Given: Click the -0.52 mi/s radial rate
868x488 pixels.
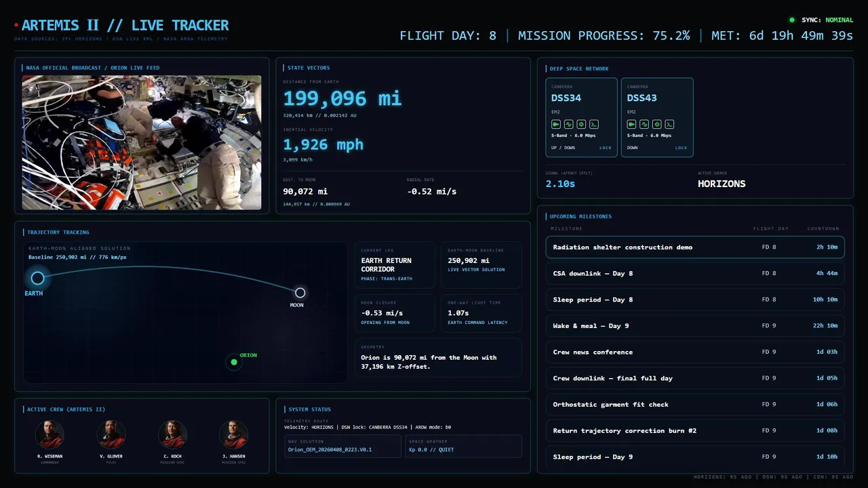Looking at the screenshot, I should pos(431,192).
